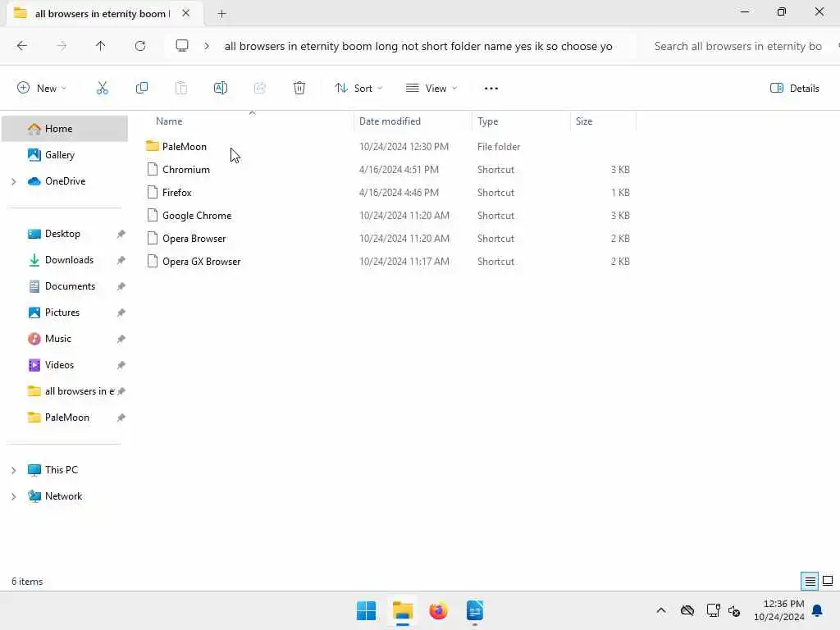Click the Cut scissors icon

[x=103, y=89]
